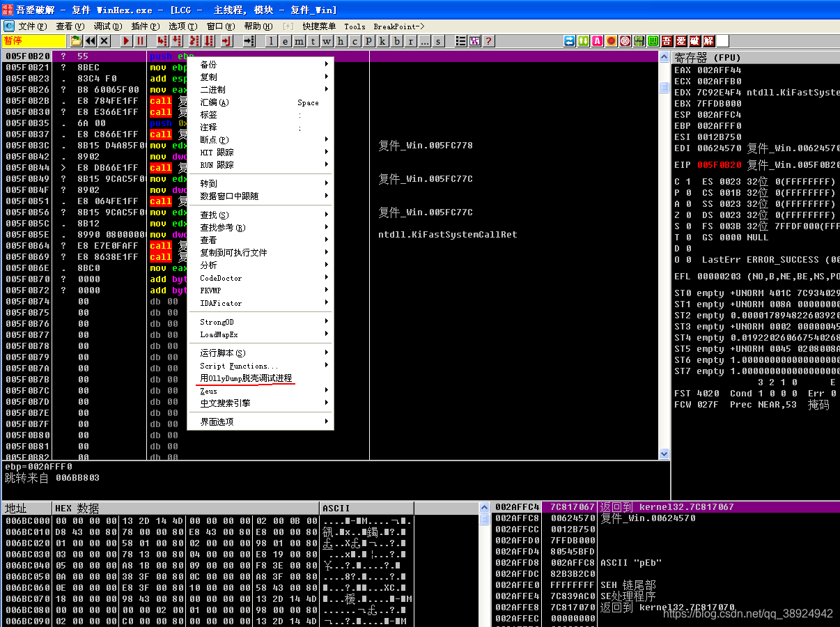The height and width of the screenshot is (627, 840).
Task: Click the green up-down arrows plugin icon
Action: tap(583, 41)
